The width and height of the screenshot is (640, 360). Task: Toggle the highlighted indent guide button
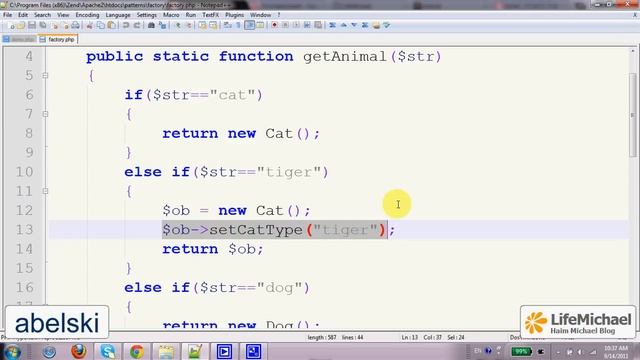249,25
